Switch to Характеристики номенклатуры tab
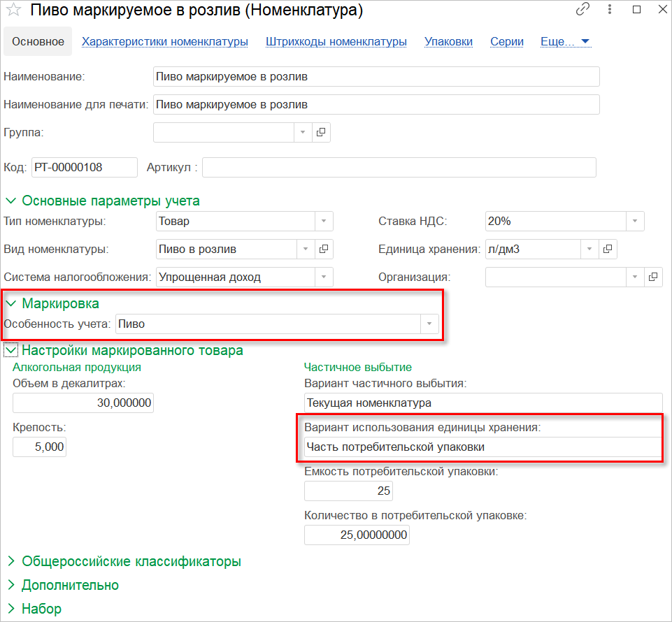This screenshot has height=622, width=672. (x=165, y=41)
